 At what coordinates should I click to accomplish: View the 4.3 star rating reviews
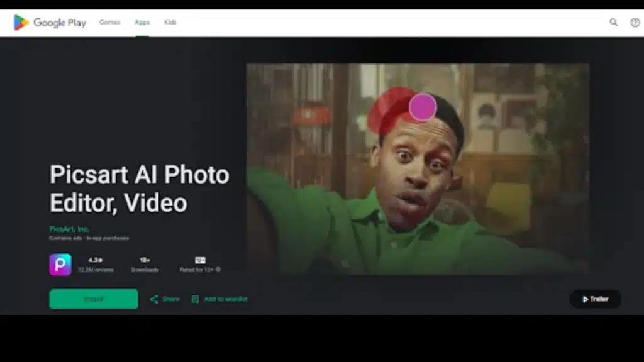tap(96, 264)
